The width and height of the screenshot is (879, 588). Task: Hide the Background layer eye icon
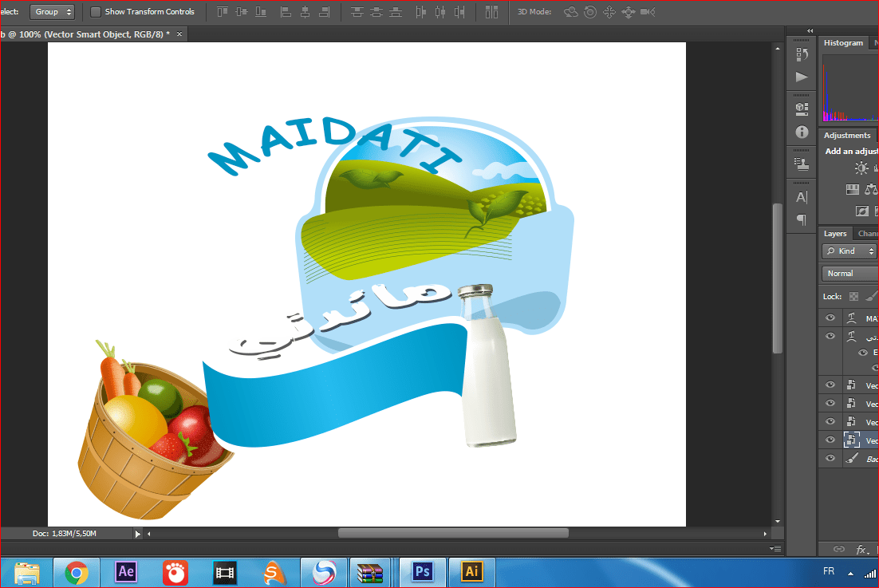(x=830, y=459)
